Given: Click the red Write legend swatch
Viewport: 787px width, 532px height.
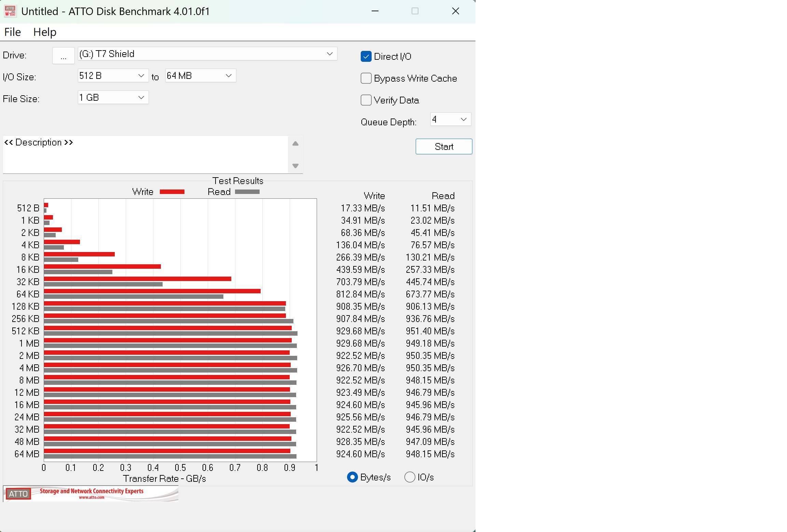Looking at the screenshot, I should click(172, 192).
